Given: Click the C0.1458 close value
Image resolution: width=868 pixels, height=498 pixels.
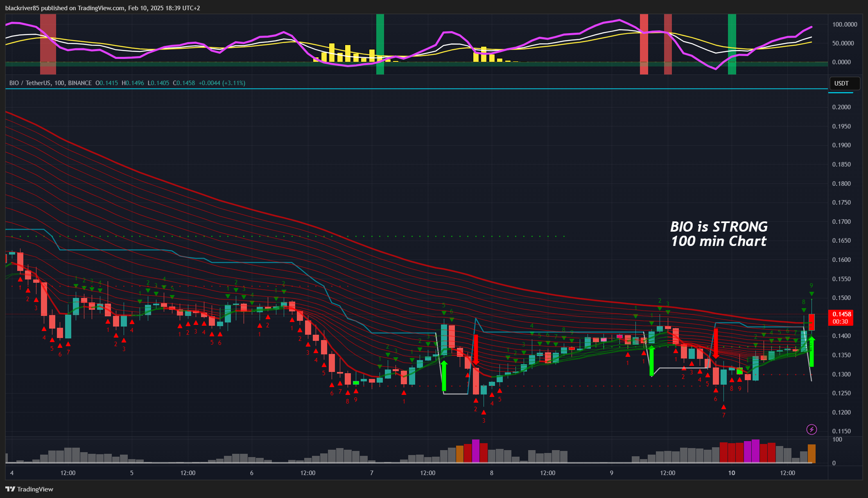Looking at the screenshot, I should 184,83.
